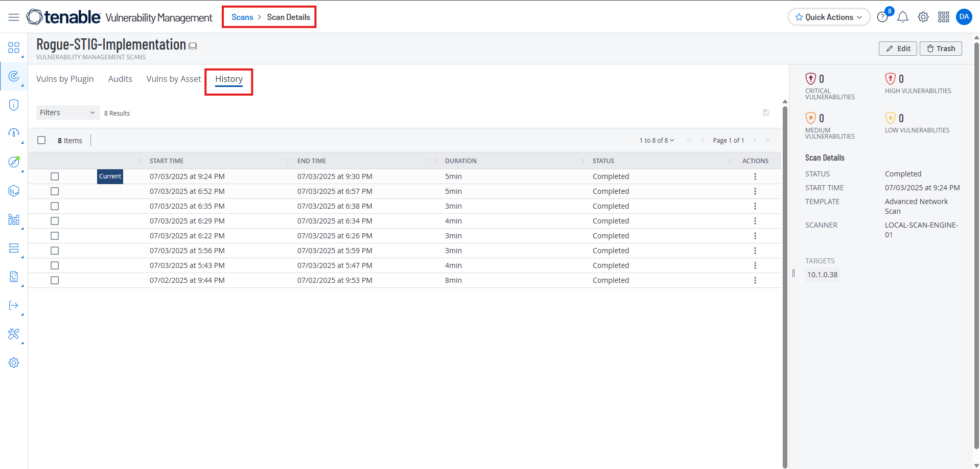980x469 pixels.
Task: Open the settings gear in top bar
Action: pos(923,17)
